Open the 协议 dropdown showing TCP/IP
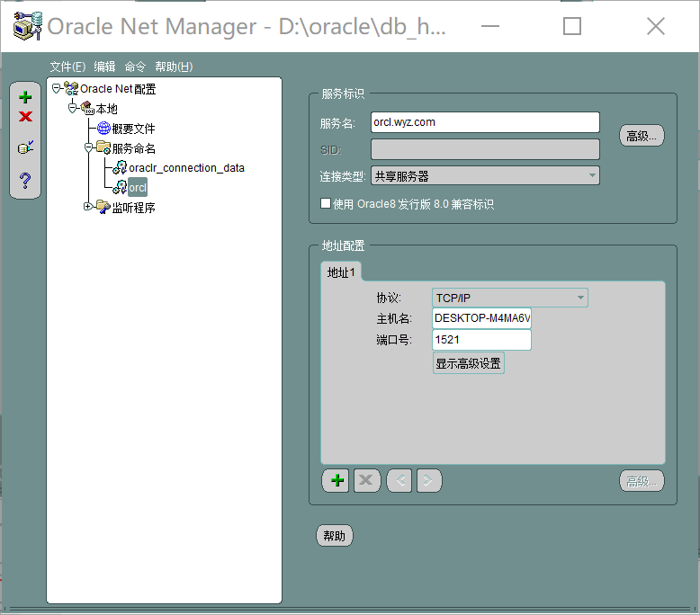Screen dimensions: 700x615 click(x=510, y=298)
